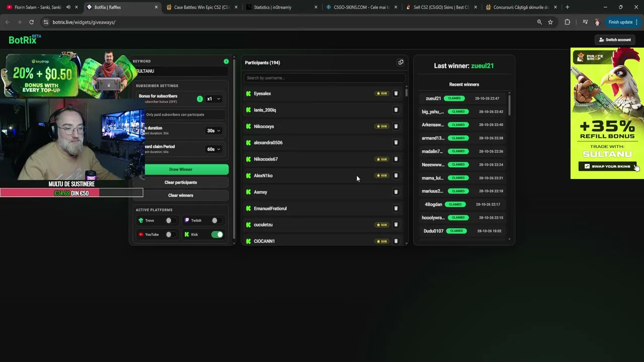Screen dimensions: 644x362
Task: Bookmark this page star icon
Action: click(x=550, y=22)
